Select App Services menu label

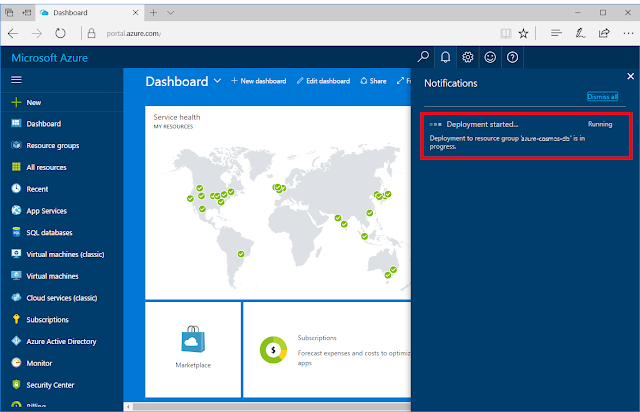47,211
